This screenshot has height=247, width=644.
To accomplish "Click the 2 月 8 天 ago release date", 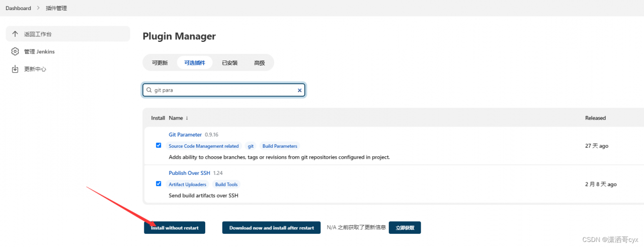I will click(x=601, y=184).
